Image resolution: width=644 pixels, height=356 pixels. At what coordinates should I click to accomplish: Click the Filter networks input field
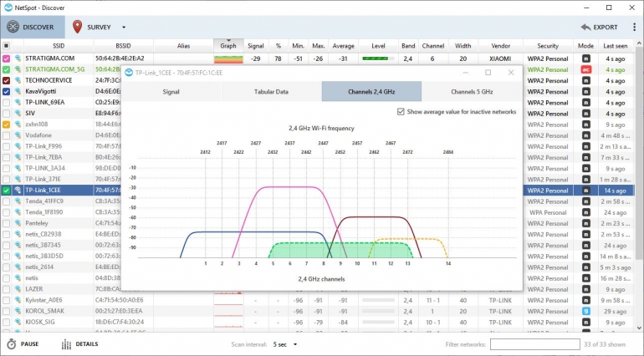[x=534, y=344]
